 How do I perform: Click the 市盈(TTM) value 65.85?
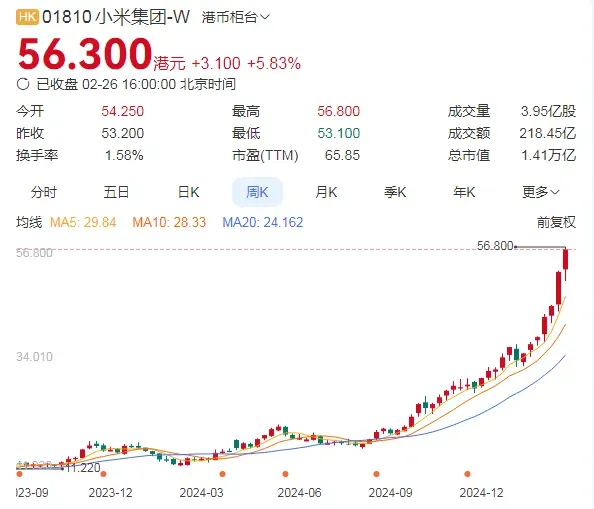tap(342, 155)
